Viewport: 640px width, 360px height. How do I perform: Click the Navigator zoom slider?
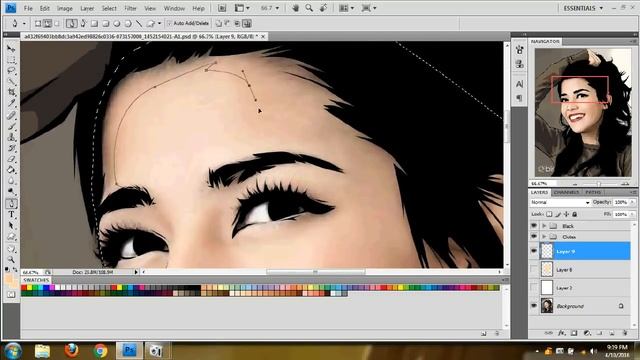[x=599, y=184]
